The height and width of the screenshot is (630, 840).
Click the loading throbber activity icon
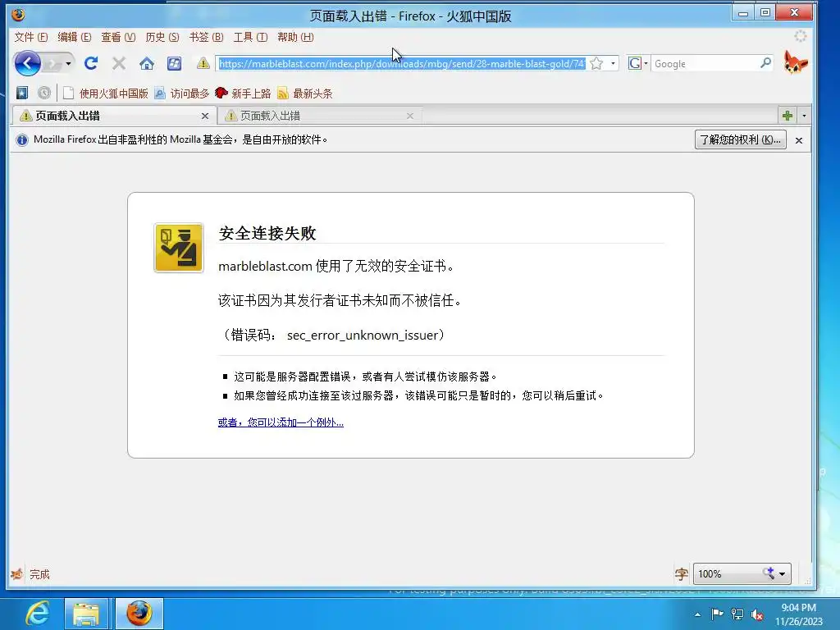(x=801, y=36)
